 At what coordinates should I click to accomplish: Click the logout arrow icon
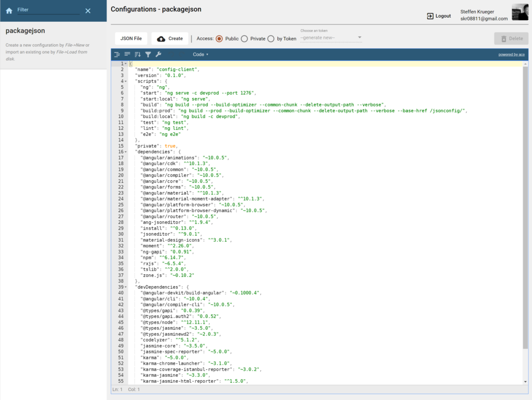[x=430, y=16]
